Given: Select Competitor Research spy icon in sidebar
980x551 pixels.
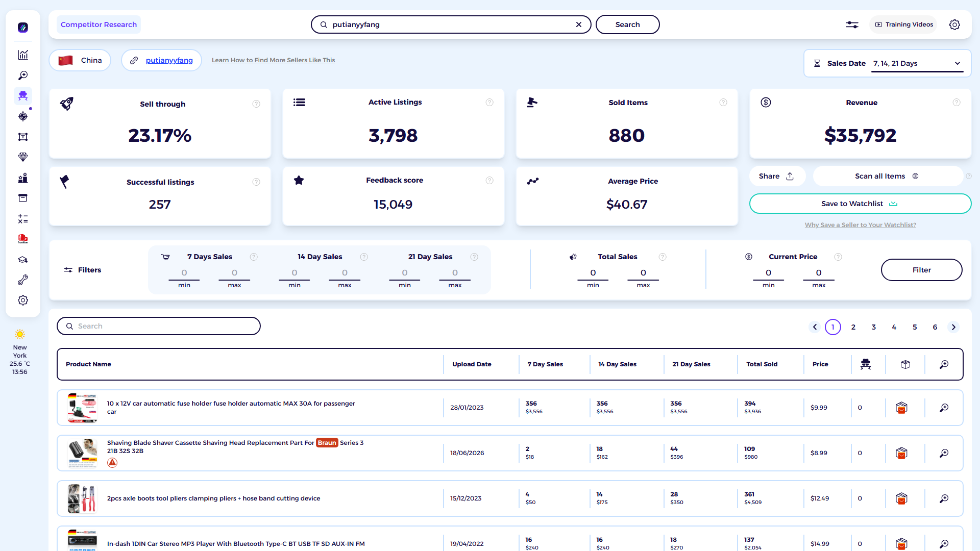Looking at the screenshot, I should [23, 96].
